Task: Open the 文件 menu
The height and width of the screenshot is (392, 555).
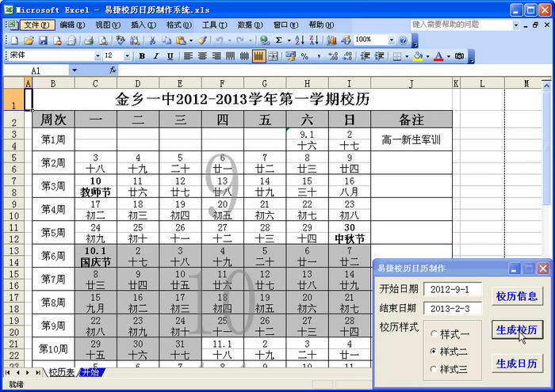Action: (37, 25)
